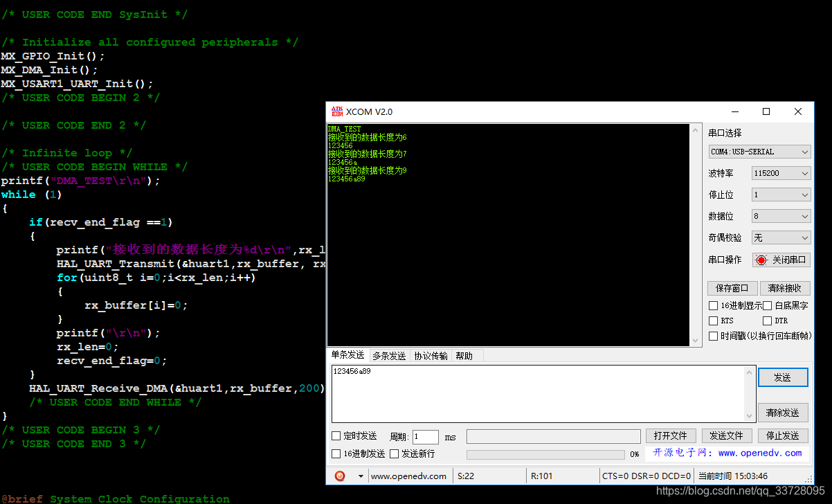Open the www.openedv.com link
832x504 pixels.
coord(759,453)
